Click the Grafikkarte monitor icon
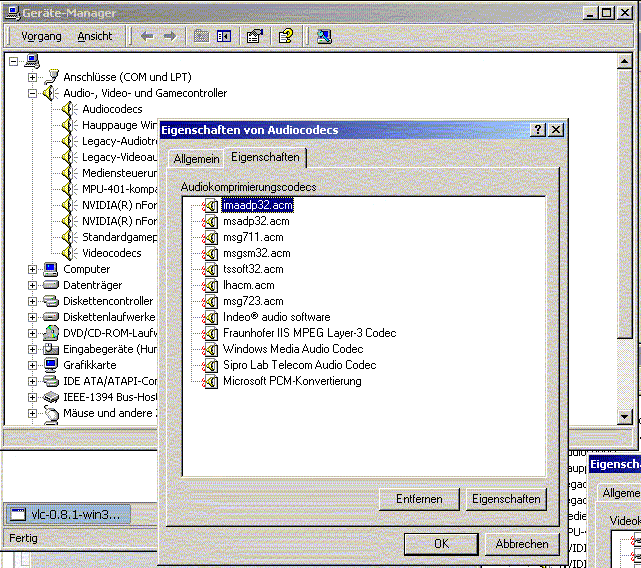The height and width of the screenshot is (568, 641). tap(51, 365)
